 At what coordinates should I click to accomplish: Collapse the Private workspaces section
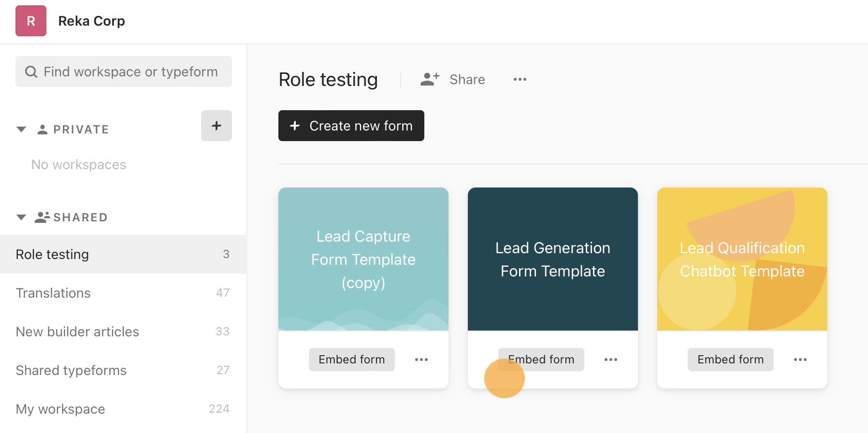tap(21, 130)
